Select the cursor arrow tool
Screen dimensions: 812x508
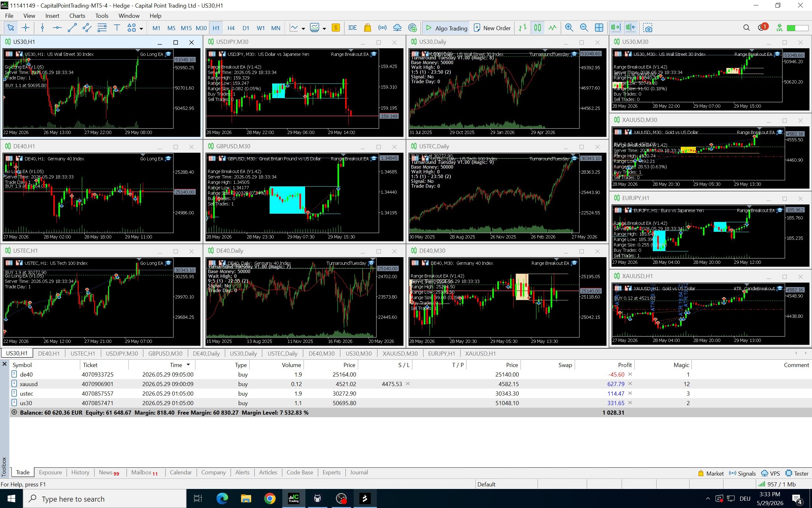(x=10, y=28)
